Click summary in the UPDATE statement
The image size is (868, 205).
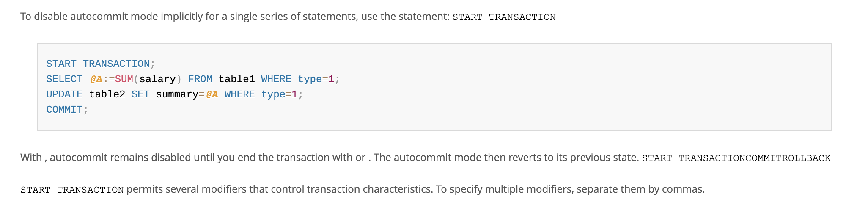pos(177,94)
